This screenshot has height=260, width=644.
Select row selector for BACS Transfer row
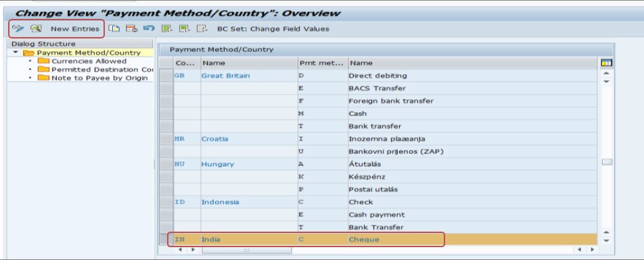(x=166, y=88)
